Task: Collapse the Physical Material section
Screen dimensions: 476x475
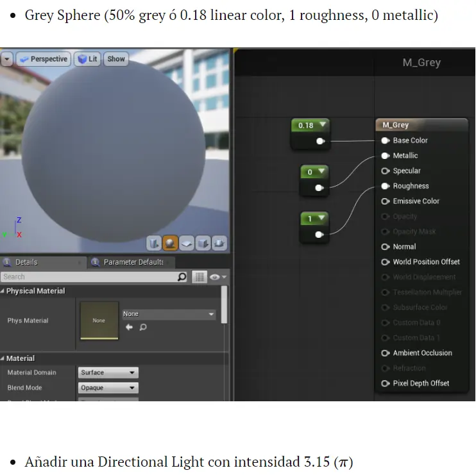Action: pyautogui.click(x=3, y=291)
